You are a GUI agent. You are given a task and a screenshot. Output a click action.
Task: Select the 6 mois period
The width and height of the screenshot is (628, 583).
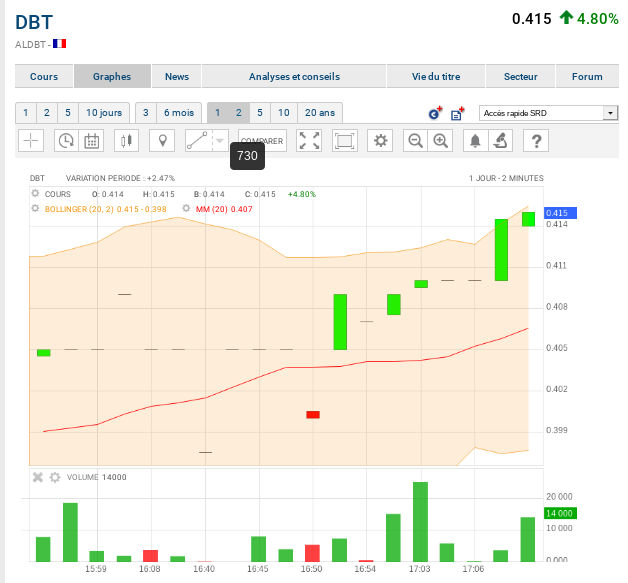(180, 113)
